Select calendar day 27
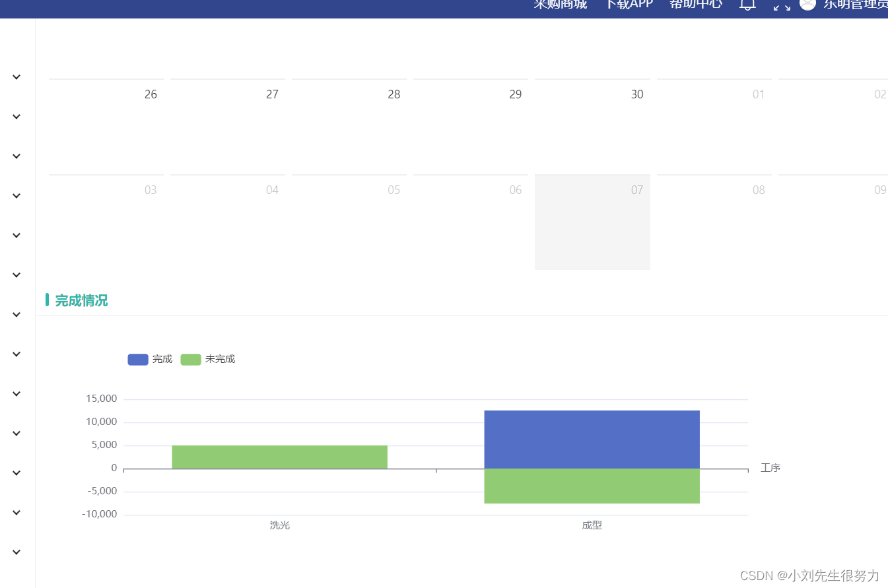The image size is (888, 588). tap(228, 126)
